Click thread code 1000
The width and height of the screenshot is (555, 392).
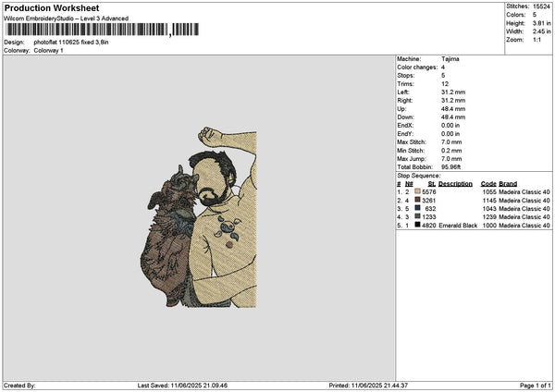point(489,226)
